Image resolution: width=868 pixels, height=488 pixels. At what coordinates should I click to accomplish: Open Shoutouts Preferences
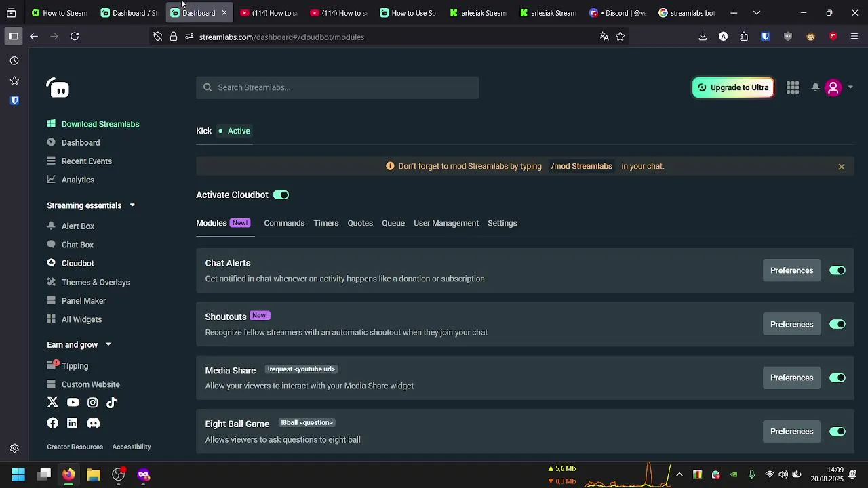[x=791, y=325]
